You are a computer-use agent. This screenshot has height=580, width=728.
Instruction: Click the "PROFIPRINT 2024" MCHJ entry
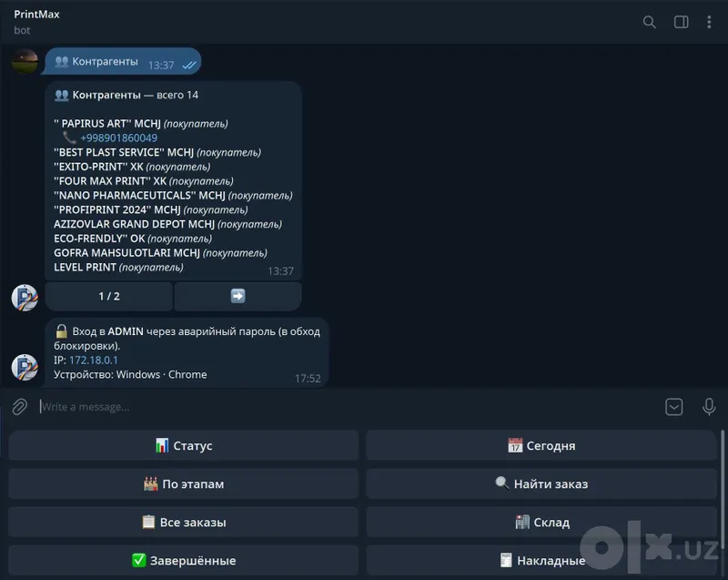(x=151, y=210)
